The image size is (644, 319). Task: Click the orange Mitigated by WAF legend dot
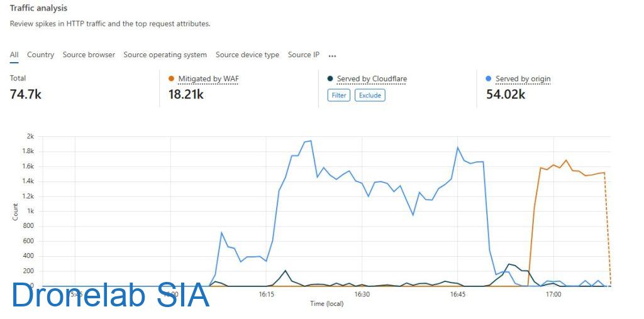click(171, 79)
